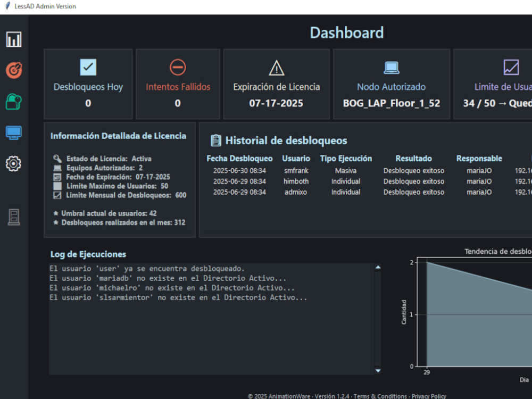Click the star beside Desbloqueos realizados en el mes
532x399 pixels.
coord(56,222)
